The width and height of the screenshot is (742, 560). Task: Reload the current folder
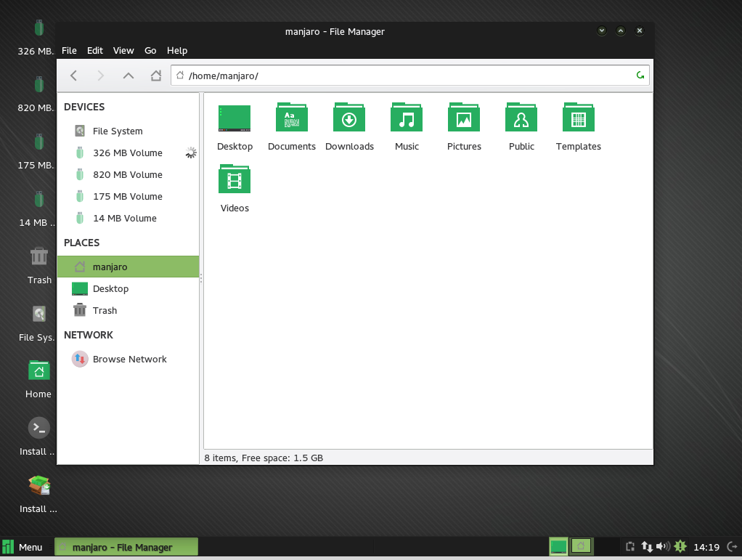click(640, 76)
